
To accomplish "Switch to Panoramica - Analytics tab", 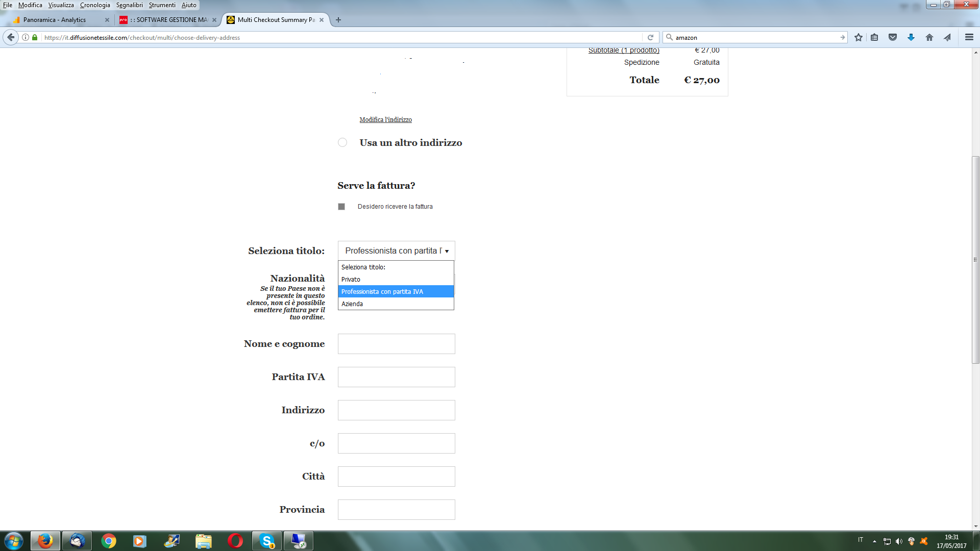I will [55, 20].
